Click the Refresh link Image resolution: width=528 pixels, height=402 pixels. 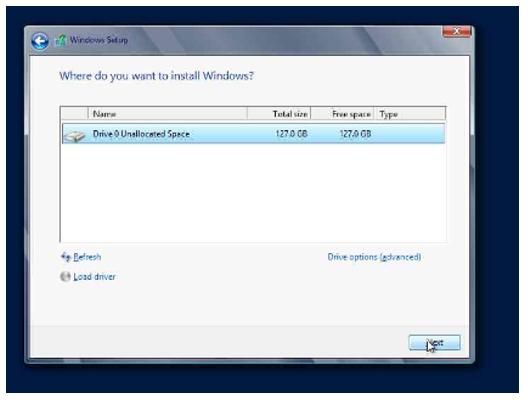point(87,257)
